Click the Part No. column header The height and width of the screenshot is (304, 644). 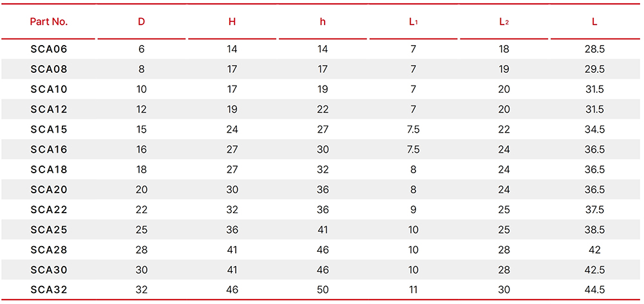(x=48, y=22)
